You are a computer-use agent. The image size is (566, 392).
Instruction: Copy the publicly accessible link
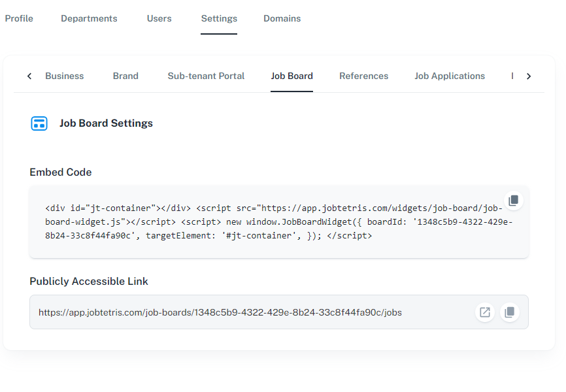(509, 312)
